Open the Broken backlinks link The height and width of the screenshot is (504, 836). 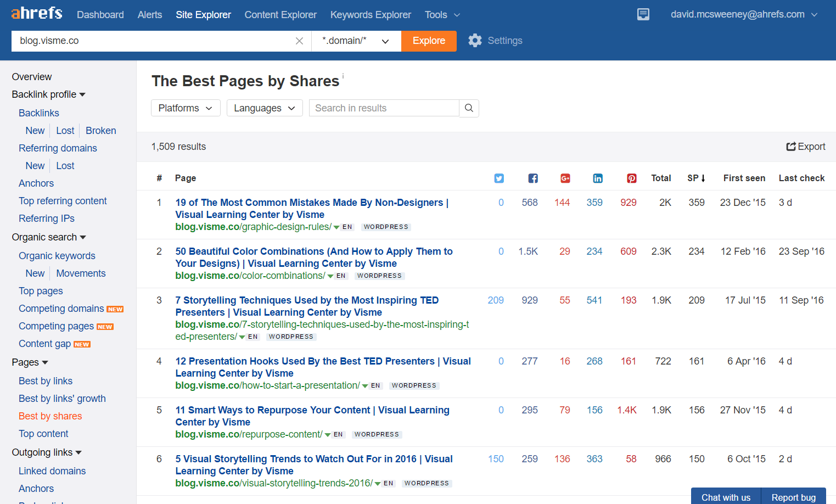point(101,131)
